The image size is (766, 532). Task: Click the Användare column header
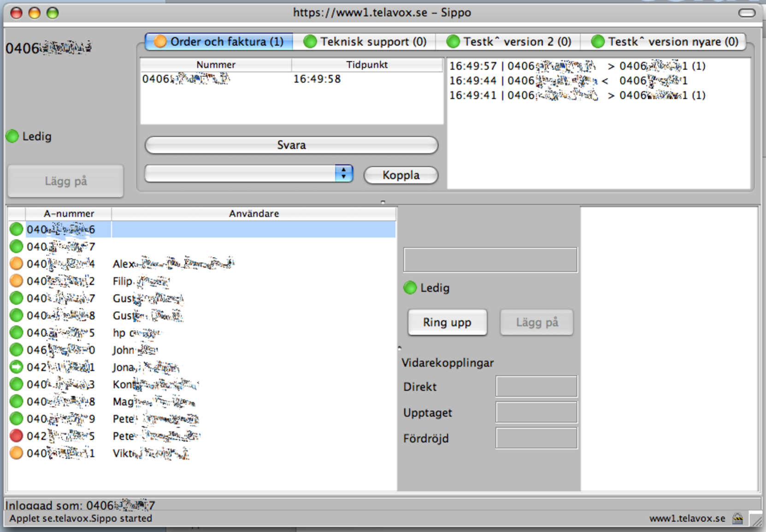(254, 214)
